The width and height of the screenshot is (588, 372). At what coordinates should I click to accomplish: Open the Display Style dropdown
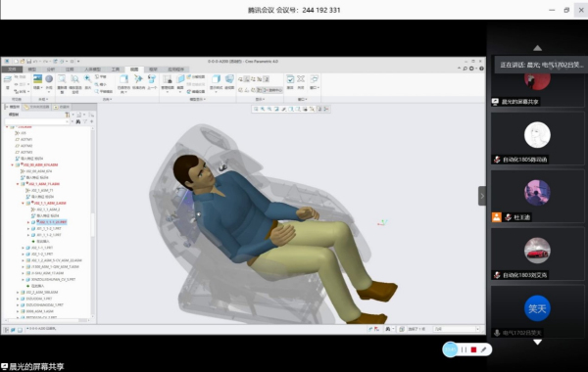pos(216,81)
